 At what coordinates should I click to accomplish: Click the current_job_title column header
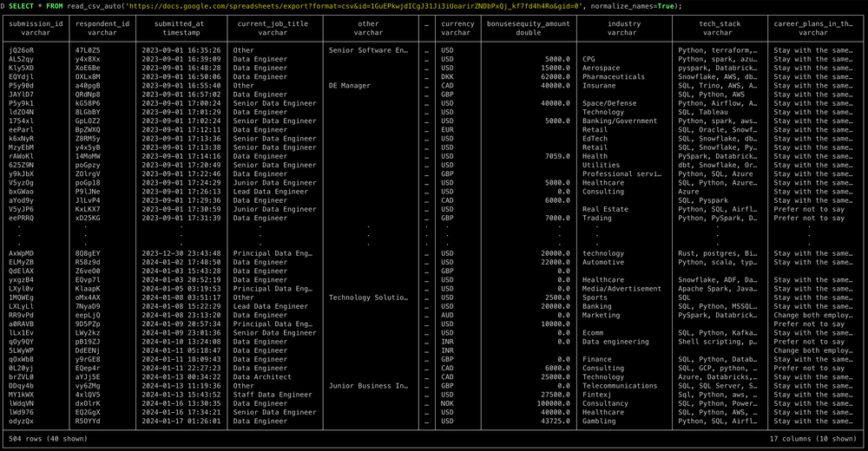click(x=273, y=23)
